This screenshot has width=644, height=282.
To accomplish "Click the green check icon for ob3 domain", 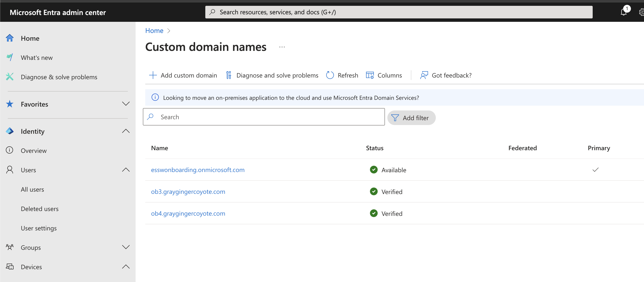I will coord(374,191).
